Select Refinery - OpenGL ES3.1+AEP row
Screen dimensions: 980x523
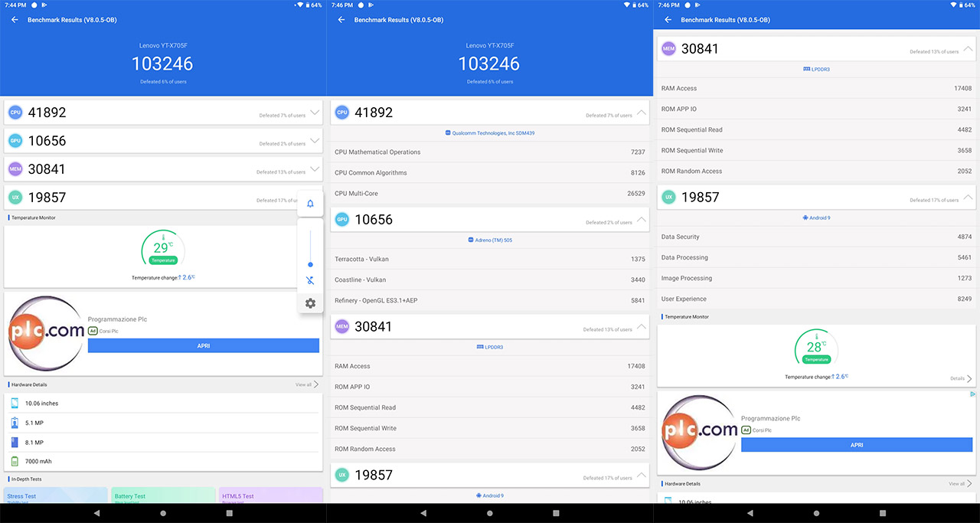pyautogui.click(x=490, y=301)
